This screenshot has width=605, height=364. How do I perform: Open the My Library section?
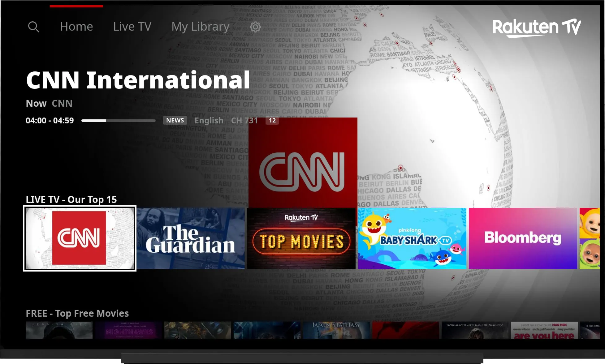pos(200,27)
